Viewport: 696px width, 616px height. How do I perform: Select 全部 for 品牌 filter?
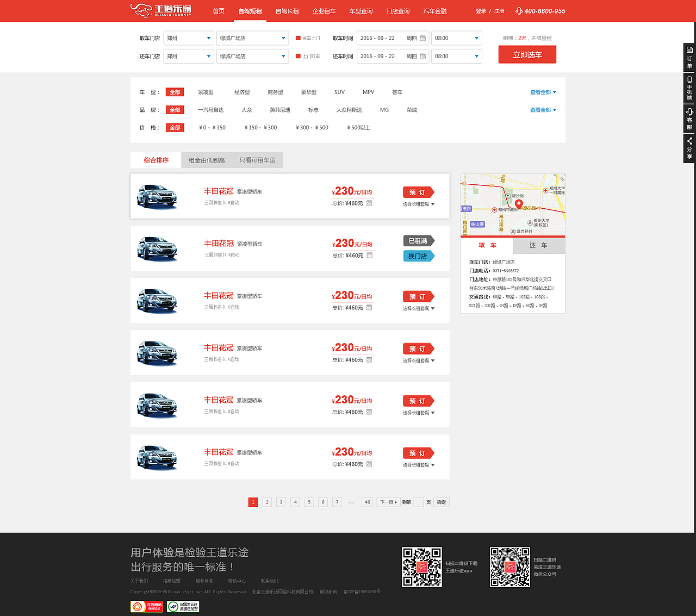pos(175,110)
